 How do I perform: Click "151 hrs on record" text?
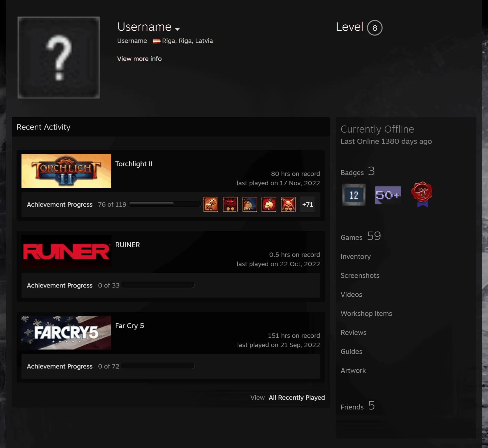click(294, 335)
